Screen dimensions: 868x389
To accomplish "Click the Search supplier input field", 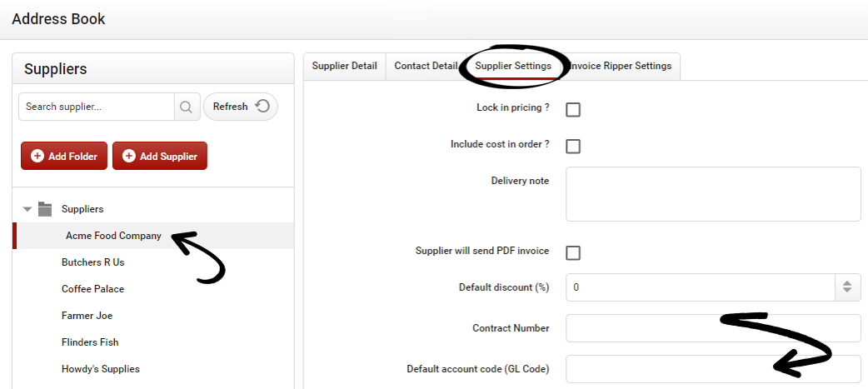I will point(96,107).
